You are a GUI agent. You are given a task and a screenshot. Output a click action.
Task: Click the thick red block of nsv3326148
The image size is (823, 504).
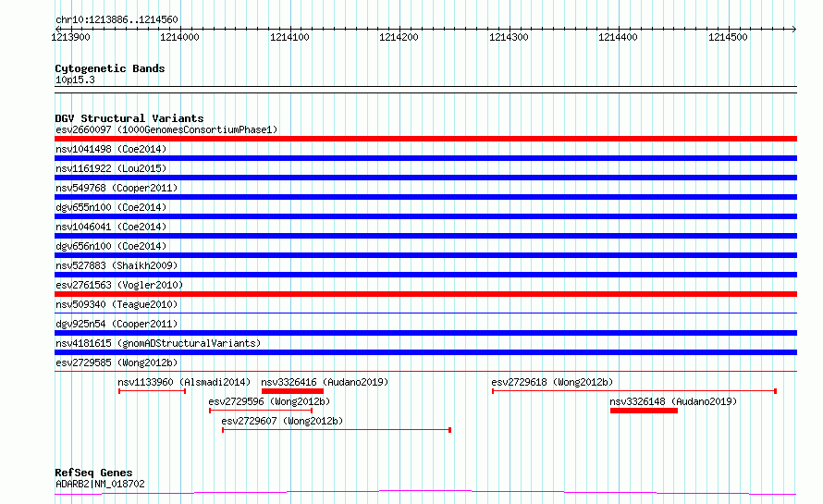pyautogui.click(x=644, y=411)
